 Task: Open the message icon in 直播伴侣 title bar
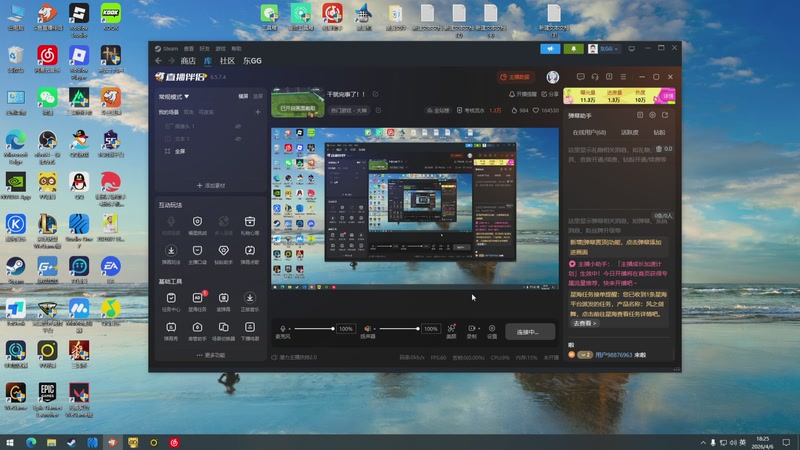[581, 77]
